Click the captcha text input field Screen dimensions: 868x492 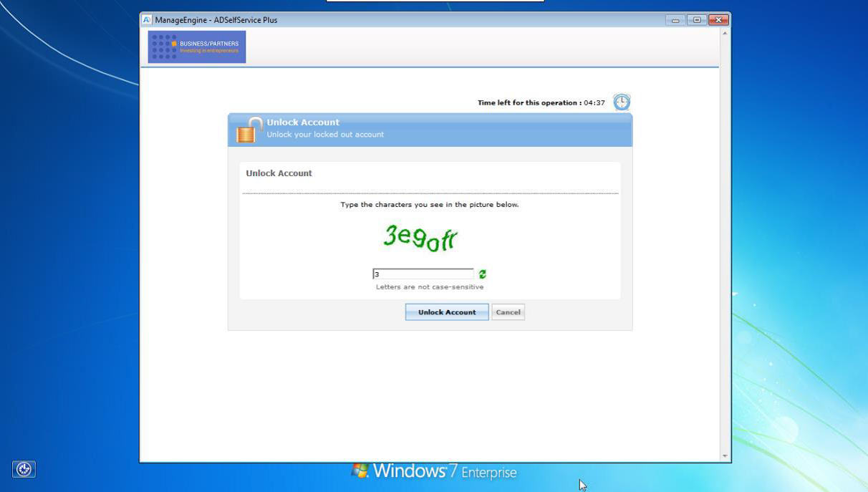[423, 274]
